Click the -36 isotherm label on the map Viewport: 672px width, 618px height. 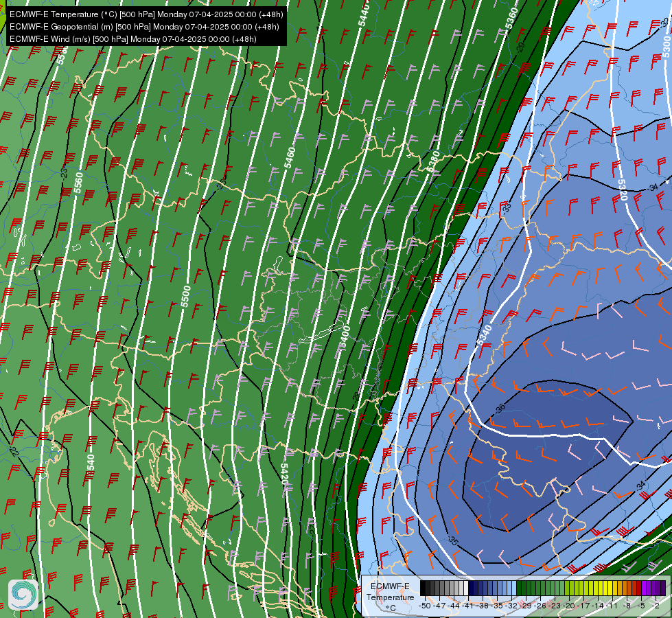coord(500,408)
